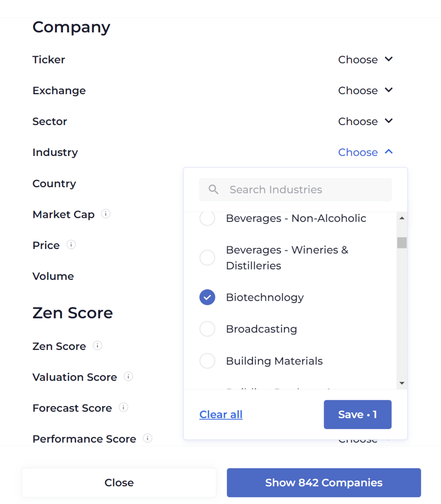Select the Broadcasting industry checkbox
Image resolution: width=441 pixels, height=504 pixels.
(207, 329)
